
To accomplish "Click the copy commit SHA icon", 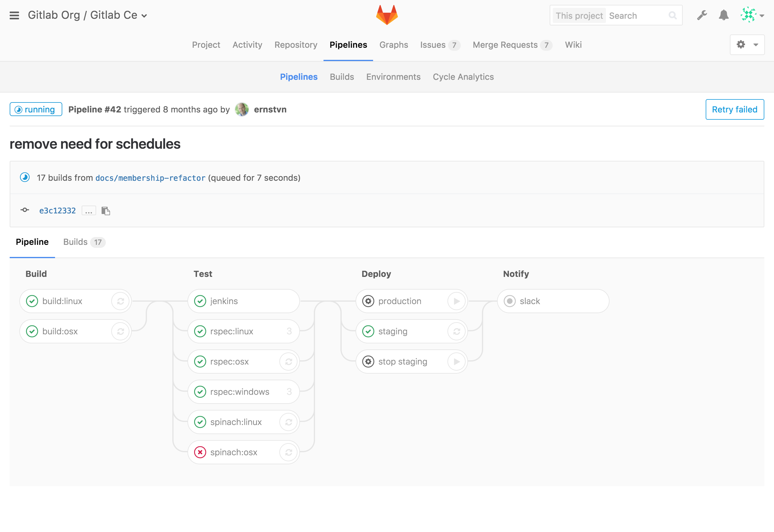I will click(x=105, y=210).
